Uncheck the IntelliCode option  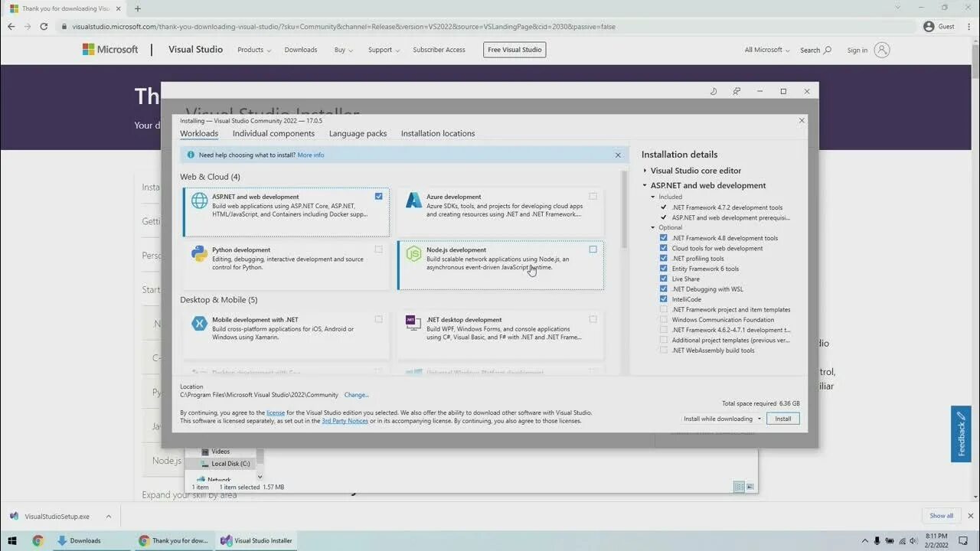pyautogui.click(x=664, y=299)
